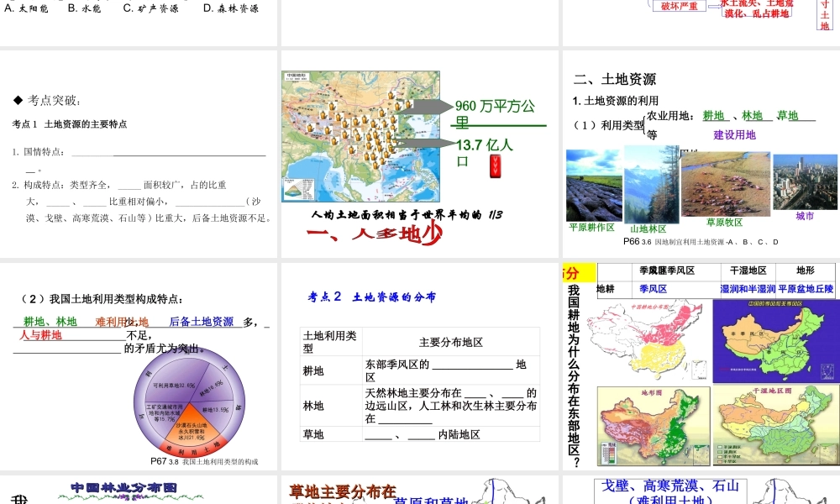This screenshot has width=840, height=504.
Task: Click the caption 人均土地面积相当于世界平均的 1/3
Action: [x=407, y=215]
